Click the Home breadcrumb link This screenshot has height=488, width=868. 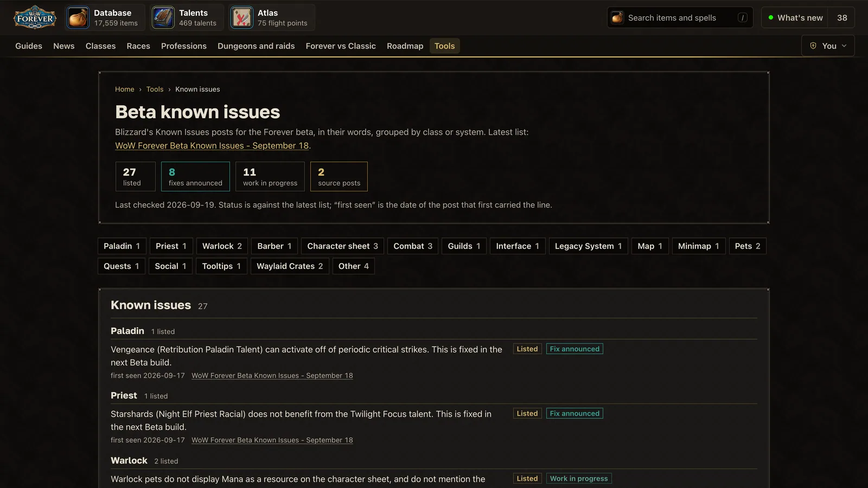(x=124, y=89)
